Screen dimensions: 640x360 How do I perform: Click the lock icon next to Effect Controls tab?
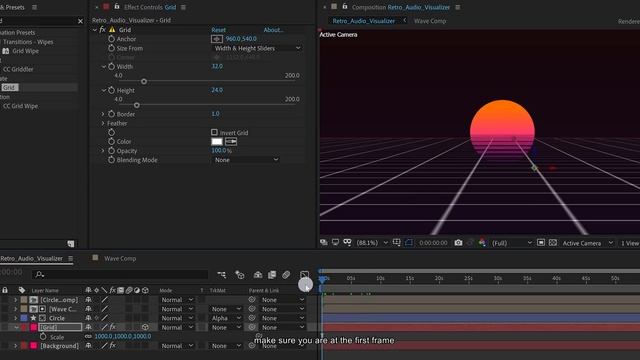[x=117, y=7]
